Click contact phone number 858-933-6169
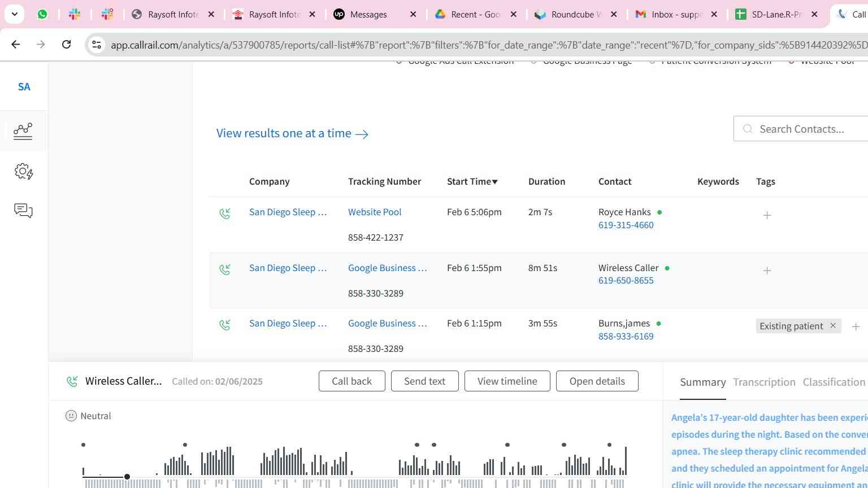868x488 pixels. (626, 337)
